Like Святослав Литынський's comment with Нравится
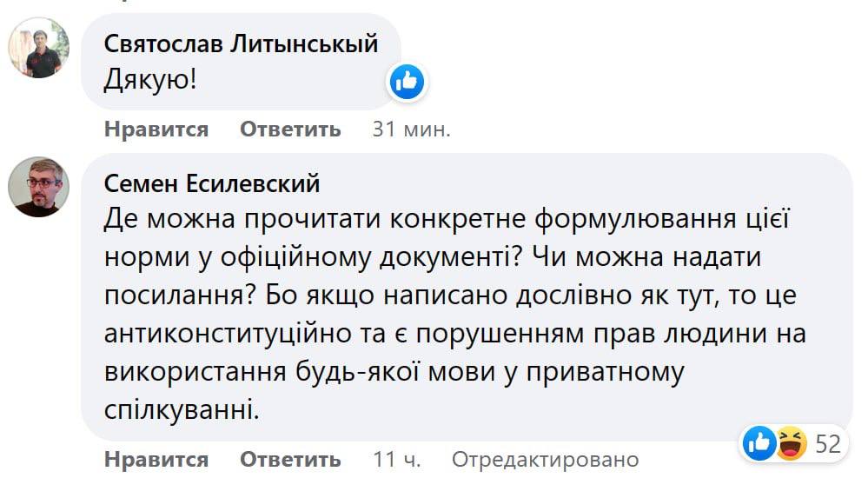868x478 pixels. coord(156,129)
